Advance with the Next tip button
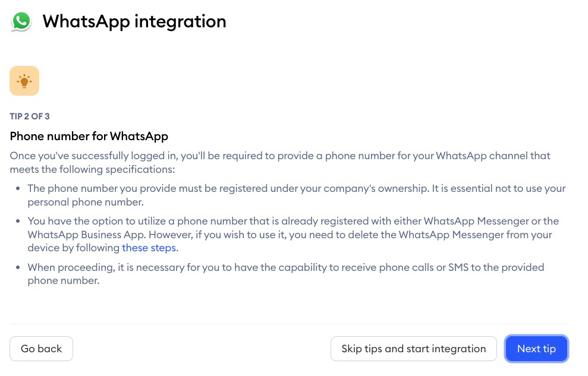588x376 pixels. (x=536, y=349)
